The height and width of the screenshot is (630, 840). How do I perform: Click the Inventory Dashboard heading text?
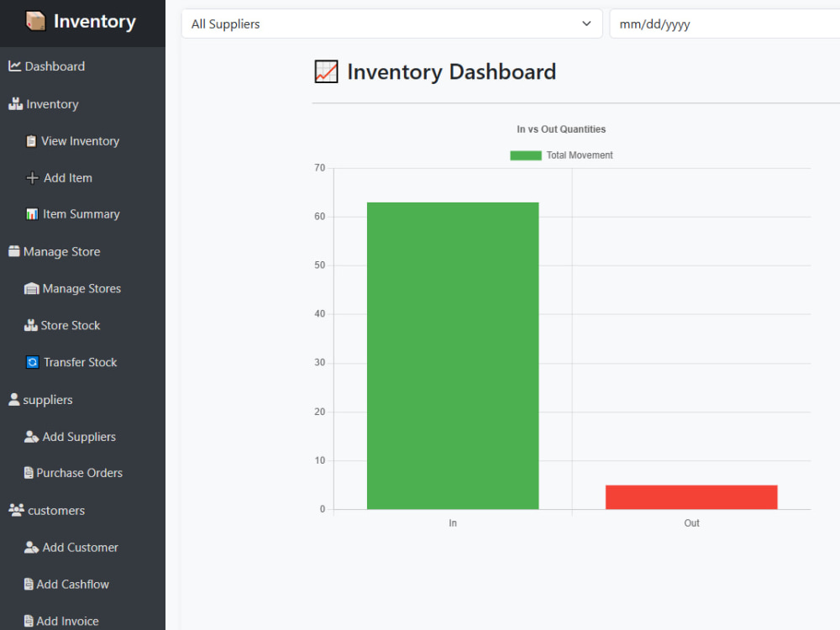click(x=452, y=71)
